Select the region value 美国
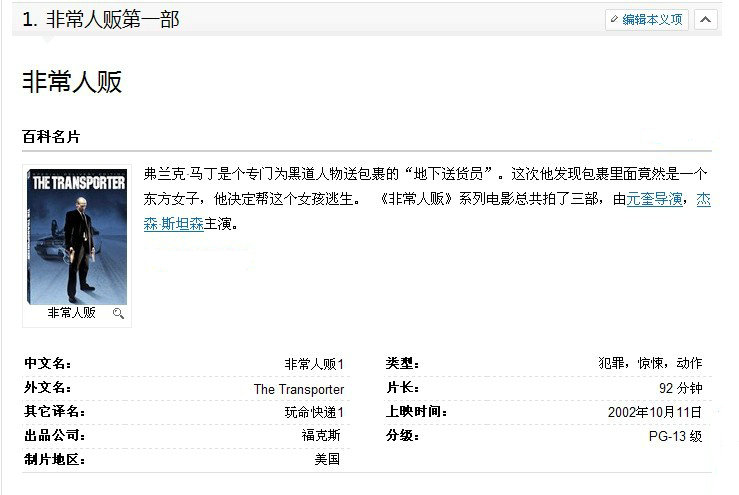Viewport: 739px width, 495px height. pyautogui.click(x=327, y=460)
